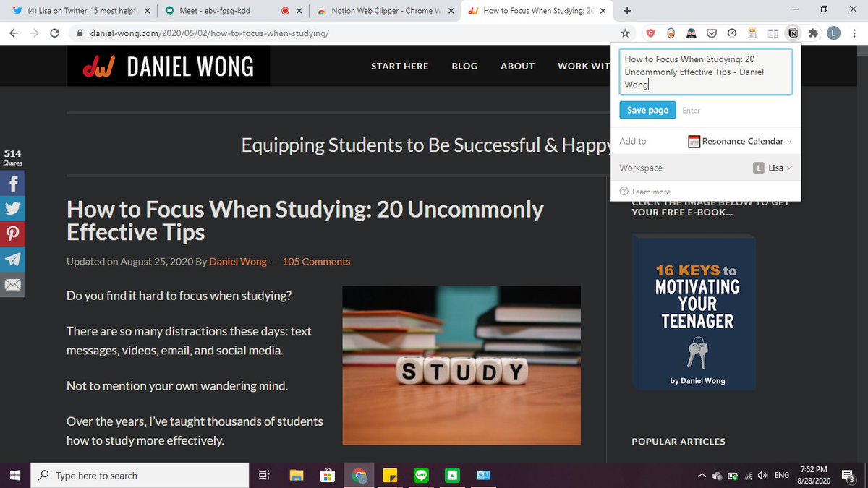Share the article via Telegram
Screen dimensions: 868x488
(x=13, y=260)
